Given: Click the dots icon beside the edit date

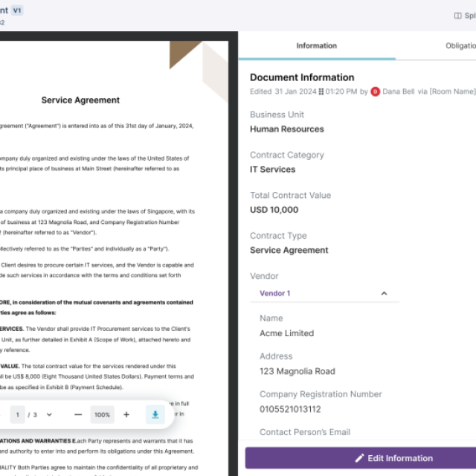Looking at the screenshot, I should pyautogui.click(x=321, y=91).
